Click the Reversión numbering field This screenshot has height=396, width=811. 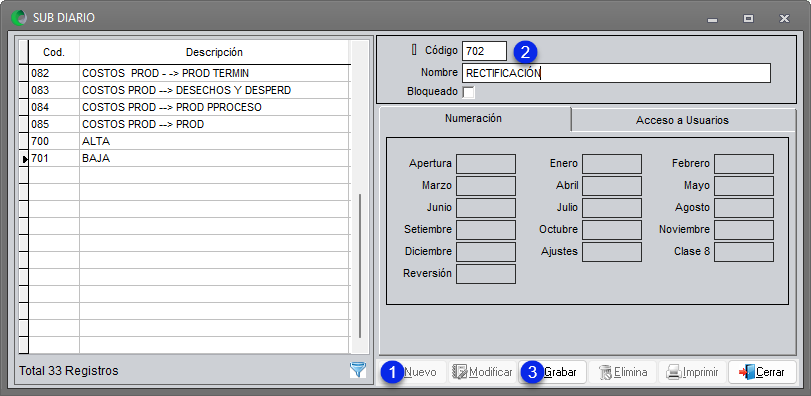pyautogui.click(x=486, y=274)
